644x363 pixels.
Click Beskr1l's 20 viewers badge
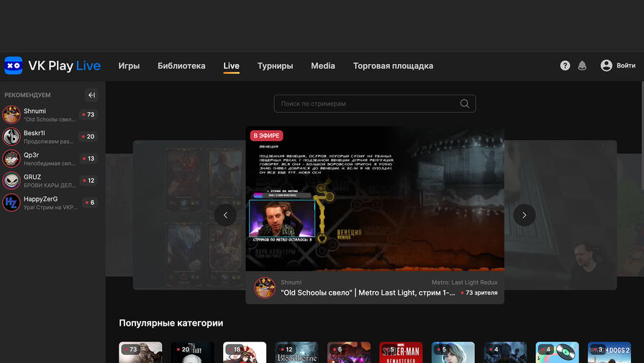pyautogui.click(x=89, y=137)
